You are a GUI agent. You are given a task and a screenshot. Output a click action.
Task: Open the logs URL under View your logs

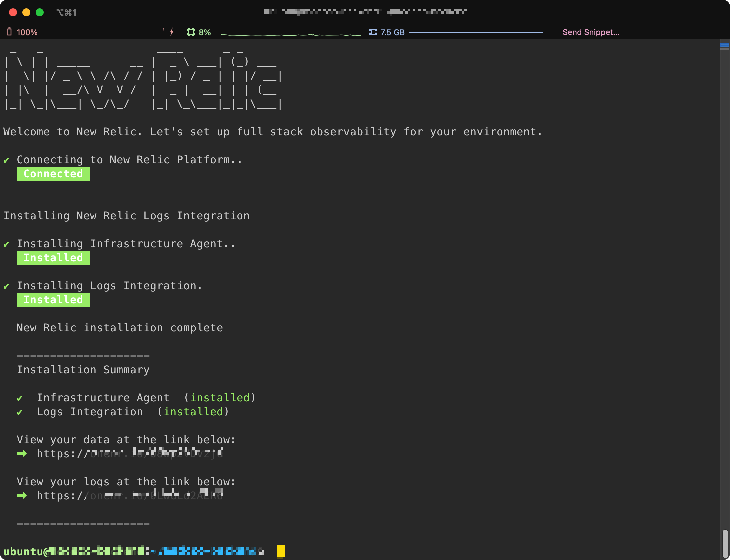(x=130, y=495)
